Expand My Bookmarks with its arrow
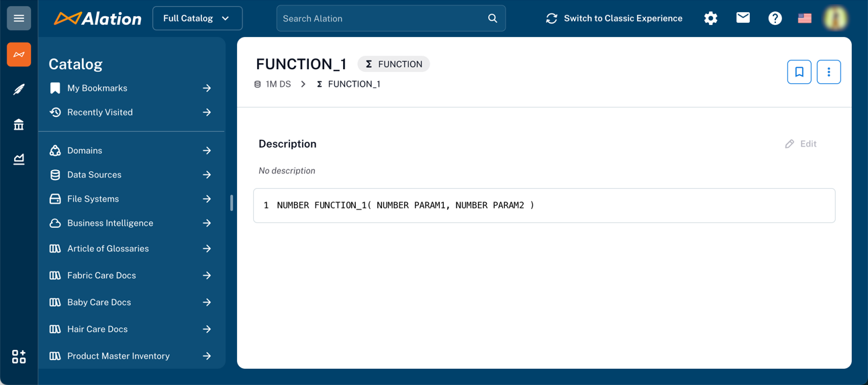Screen dimensions: 868x385 coord(207,88)
